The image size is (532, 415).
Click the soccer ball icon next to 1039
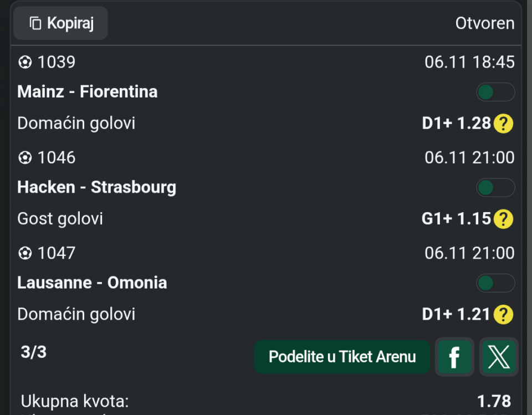pos(25,62)
